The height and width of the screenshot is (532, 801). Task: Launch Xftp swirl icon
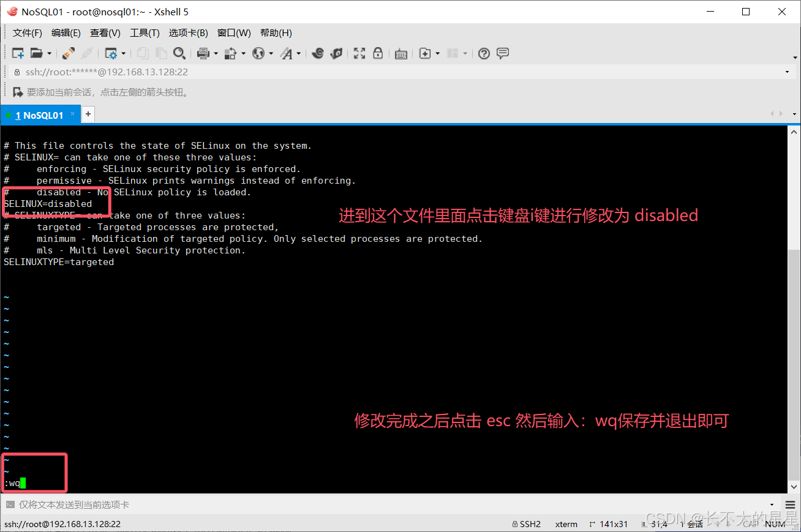click(317, 53)
